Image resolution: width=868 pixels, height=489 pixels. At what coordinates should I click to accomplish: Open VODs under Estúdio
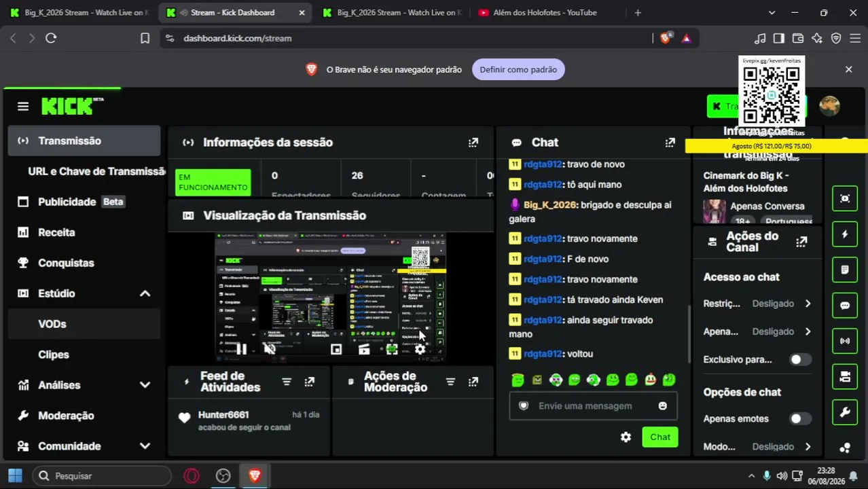click(84, 324)
